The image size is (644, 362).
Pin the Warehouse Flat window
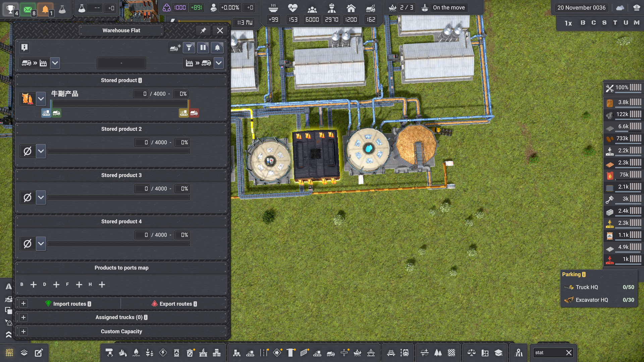coord(203,31)
